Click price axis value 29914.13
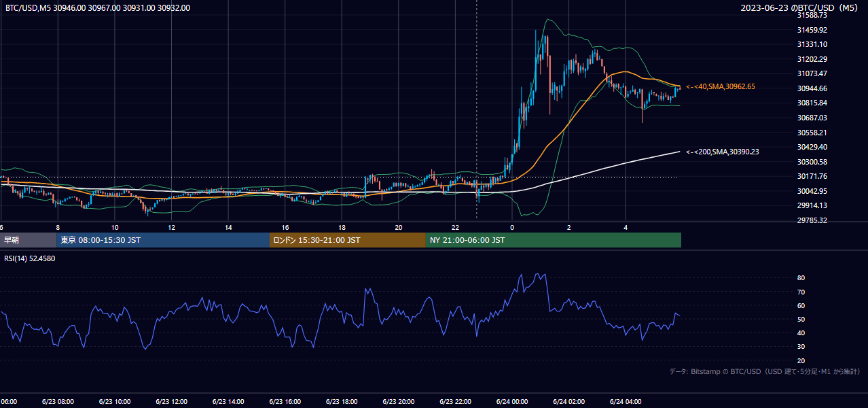Image resolution: width=868 pixels, height=408 pixels. (x=812, y=205)
